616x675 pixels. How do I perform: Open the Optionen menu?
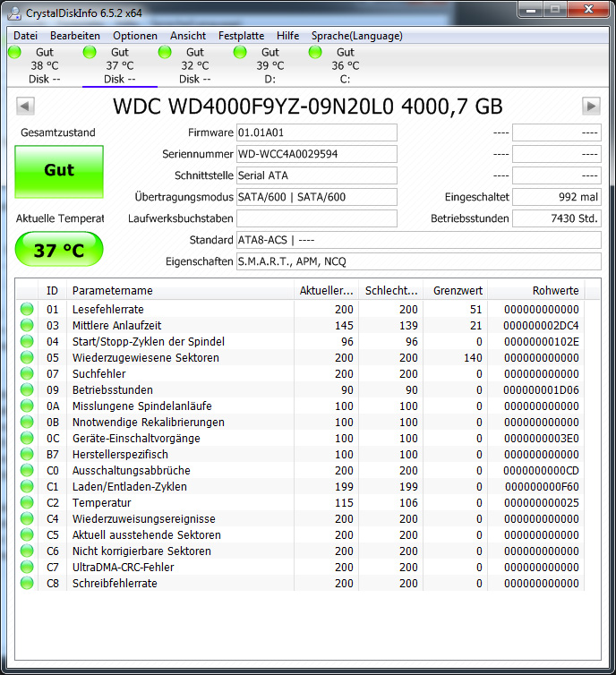(x=135, y=36)
